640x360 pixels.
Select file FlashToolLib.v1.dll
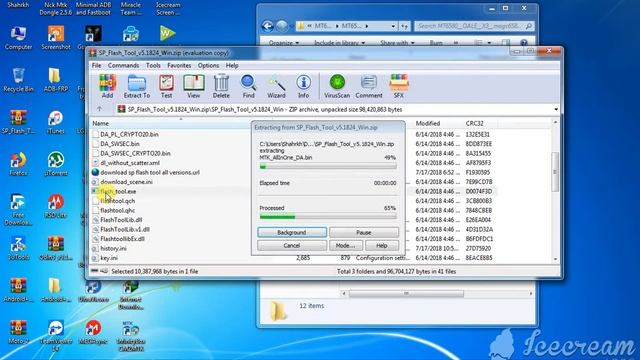[125, 229]
